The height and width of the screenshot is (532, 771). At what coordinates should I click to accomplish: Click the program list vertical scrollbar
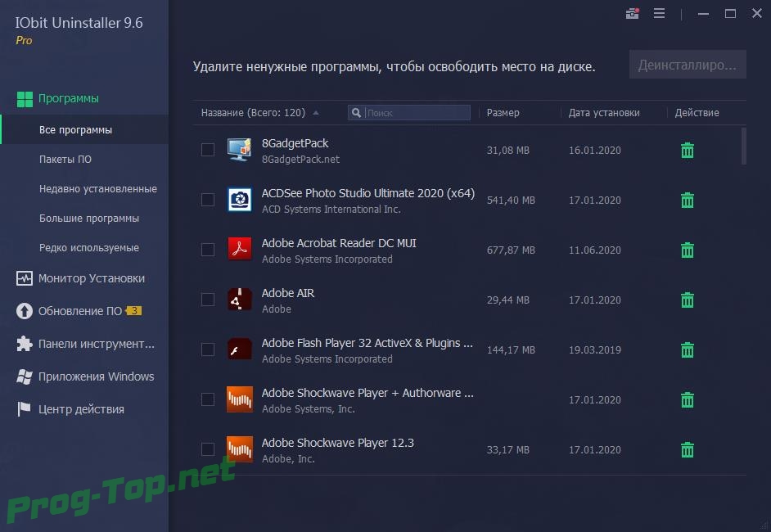pyautogui.click(x=744, y=146)
